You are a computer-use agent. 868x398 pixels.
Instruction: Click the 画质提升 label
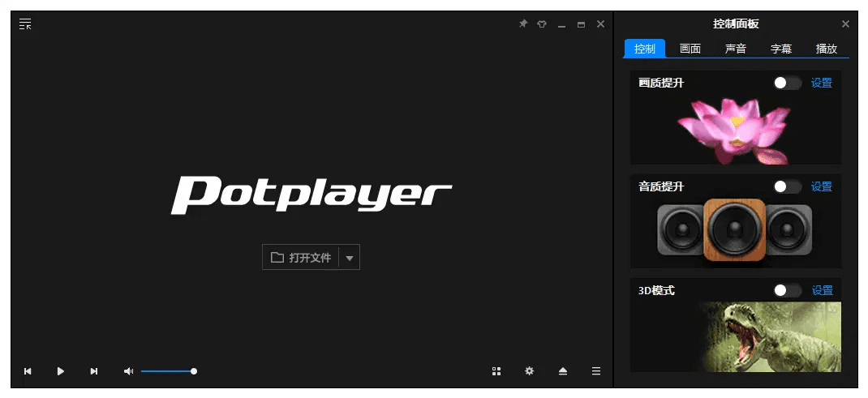tap(661, 83)
